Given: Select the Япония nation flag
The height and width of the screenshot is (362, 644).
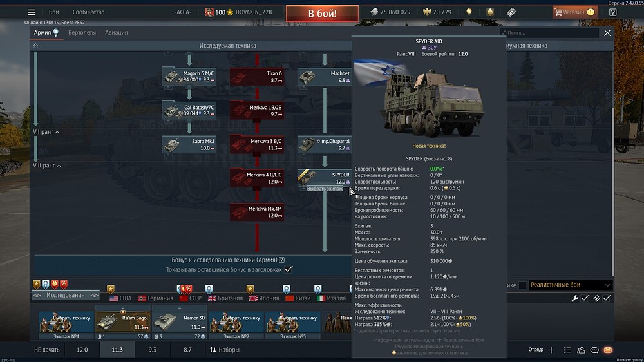Looking at the screenshot, I should tap(263, 298).
